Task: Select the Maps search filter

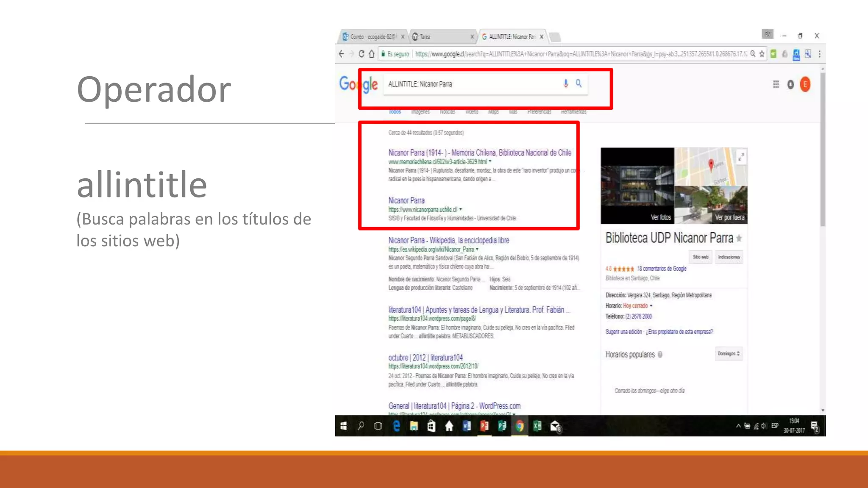Action: (493, 112)
